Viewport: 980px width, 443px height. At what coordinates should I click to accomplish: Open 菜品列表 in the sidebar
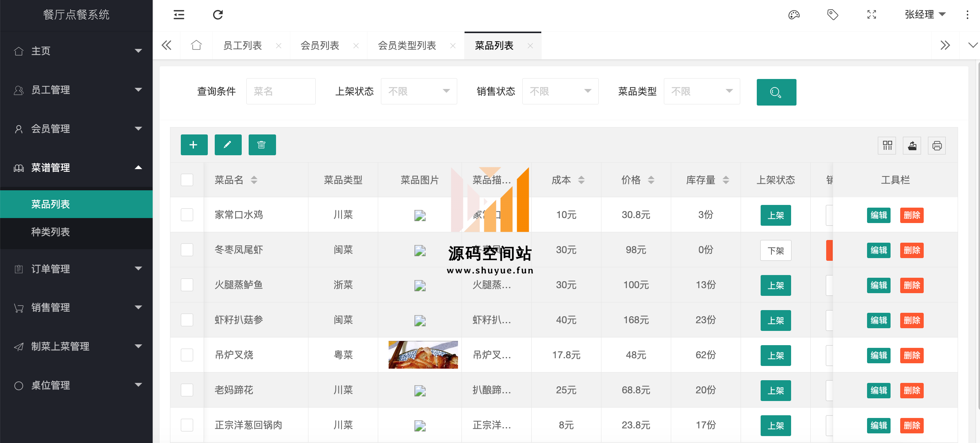point(76,204)
